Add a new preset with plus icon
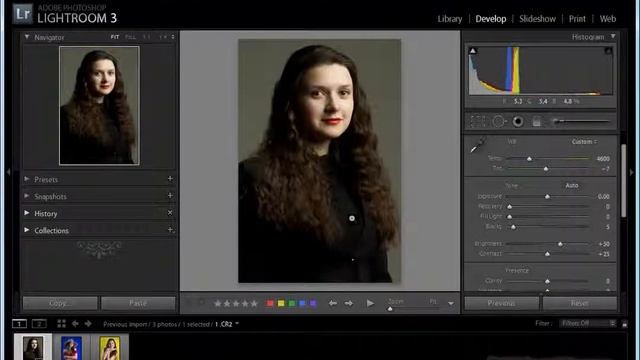640x360 pixels. pos(170,179)
